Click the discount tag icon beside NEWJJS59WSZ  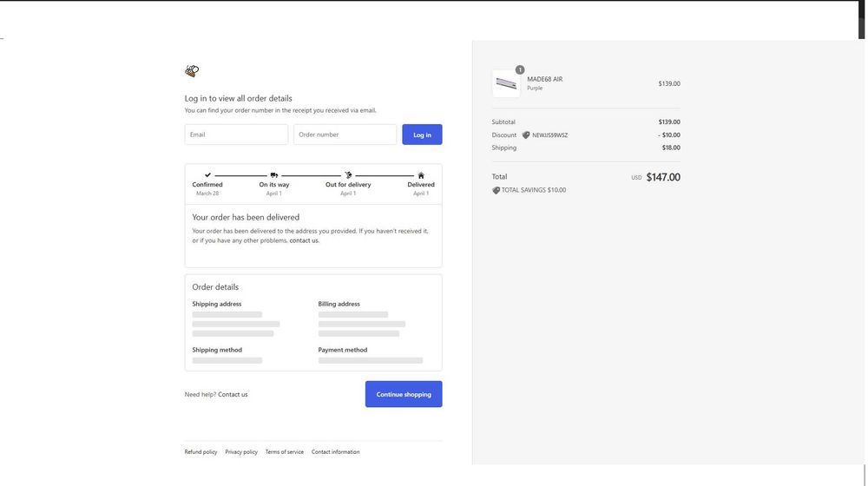[x=526, y=135]
